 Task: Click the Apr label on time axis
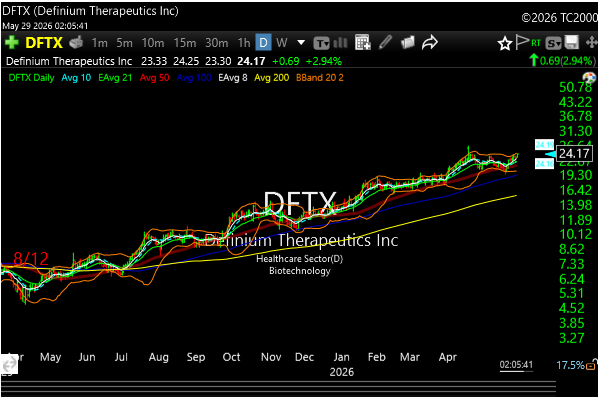point(448,357)
